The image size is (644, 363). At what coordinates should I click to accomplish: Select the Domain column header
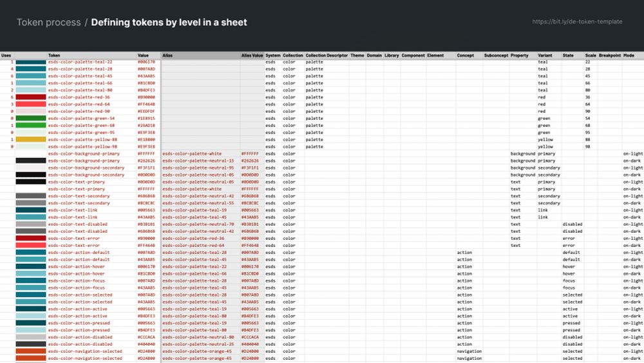(374, 55)
